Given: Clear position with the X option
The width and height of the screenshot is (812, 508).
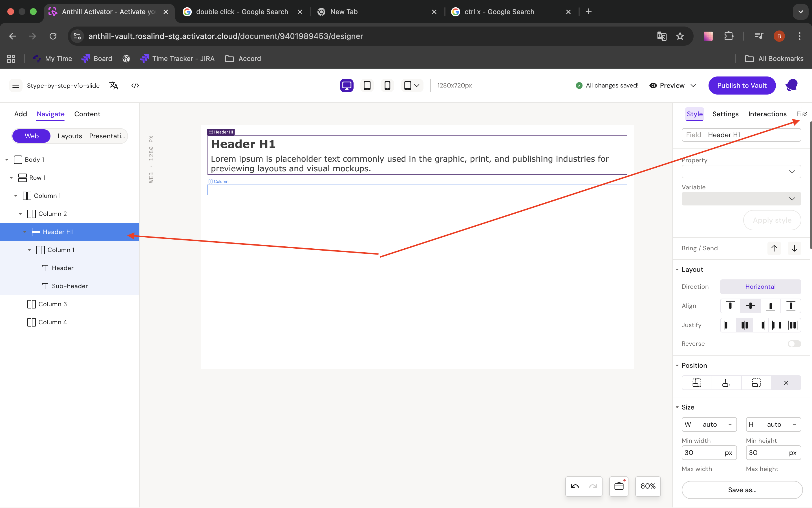Looking at the screenshot, I should point(786,383).
